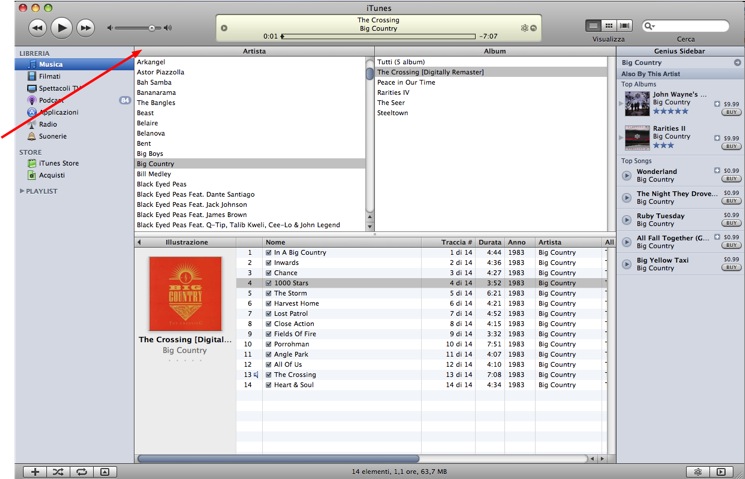Buy Wonderland song

point(731,179)
